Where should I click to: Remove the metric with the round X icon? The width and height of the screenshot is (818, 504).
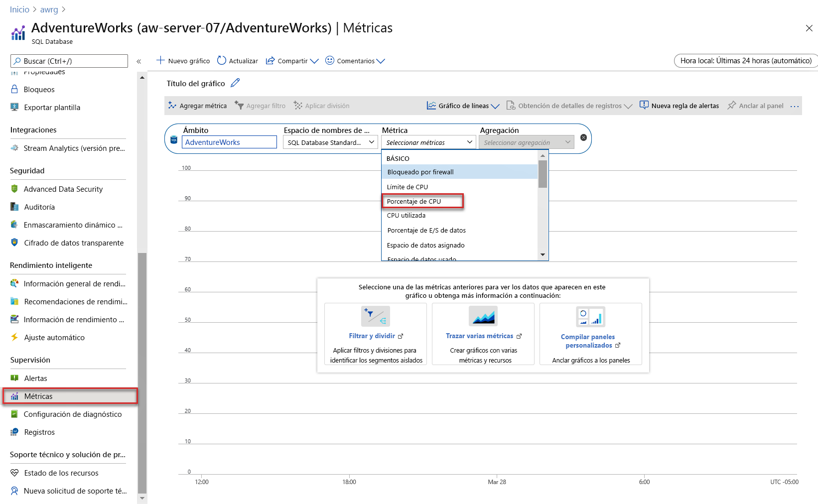(583, 137)
